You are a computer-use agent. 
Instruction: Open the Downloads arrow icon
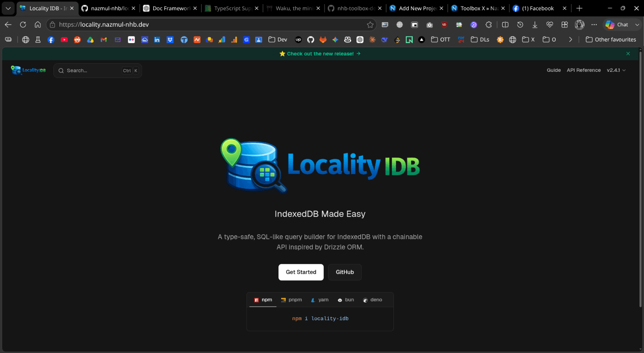pos(535,25)
